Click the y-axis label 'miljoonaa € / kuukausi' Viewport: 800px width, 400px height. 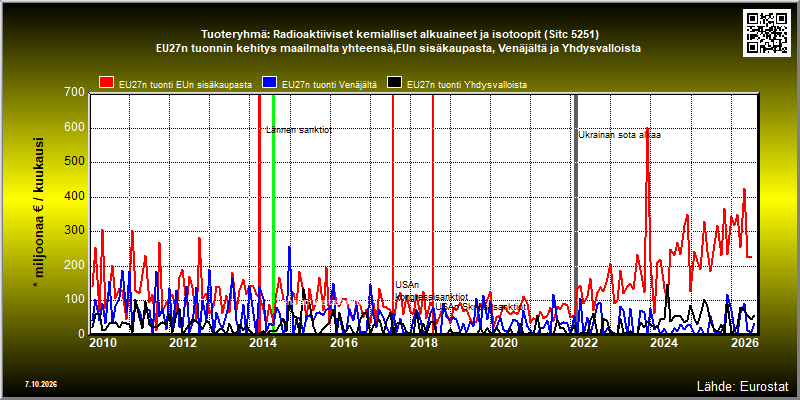coord(39,213)
